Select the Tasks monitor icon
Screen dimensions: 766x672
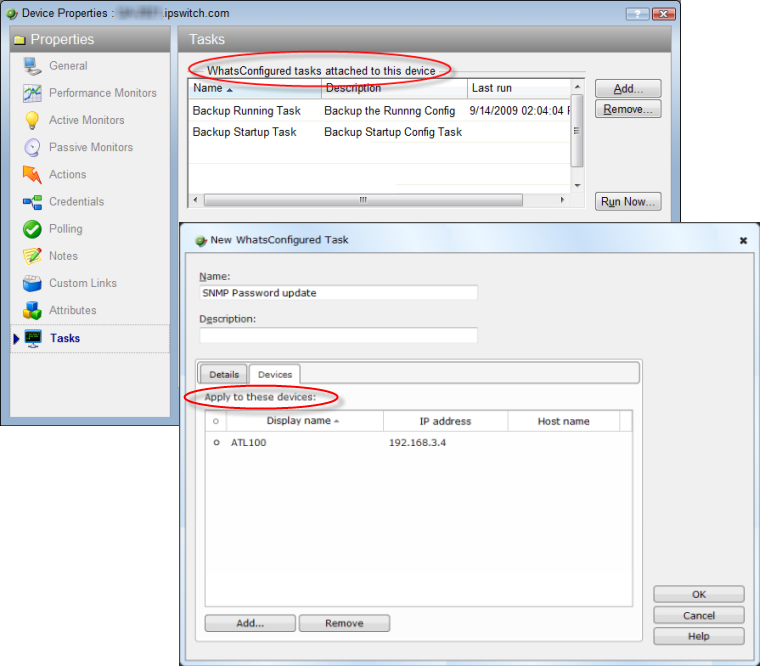[33, 338]
